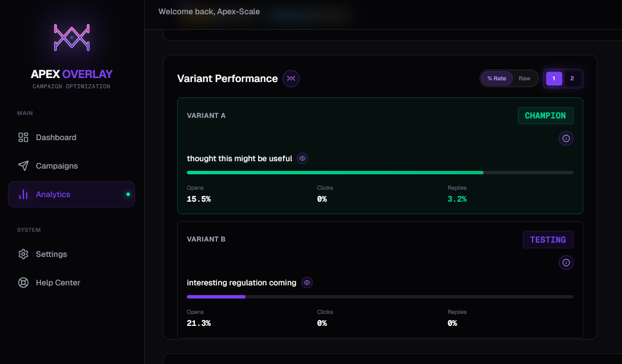The height and width of the screenshot is (364, 622).
Task: Open the info icon on Variant A card
Action: click(x=566, y=138)
